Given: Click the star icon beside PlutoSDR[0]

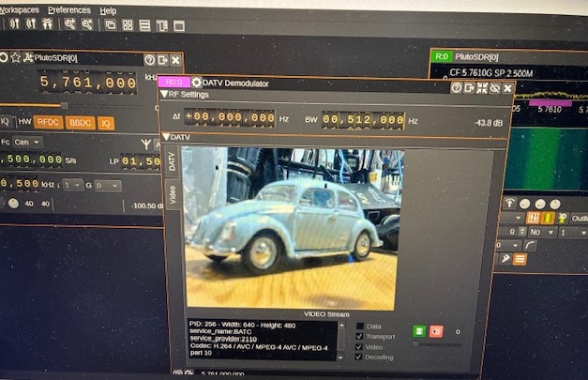Looking at the screenshot, I should [x=16, y=58].
